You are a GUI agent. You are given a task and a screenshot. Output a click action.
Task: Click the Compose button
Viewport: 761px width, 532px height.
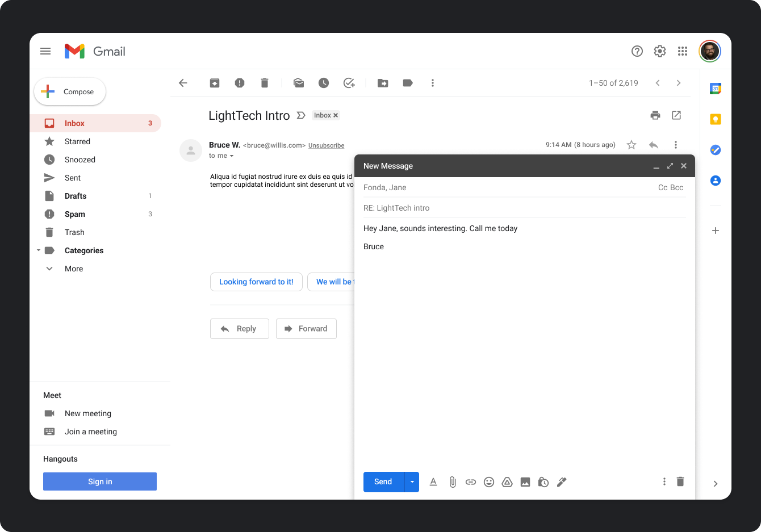(70, 91)
